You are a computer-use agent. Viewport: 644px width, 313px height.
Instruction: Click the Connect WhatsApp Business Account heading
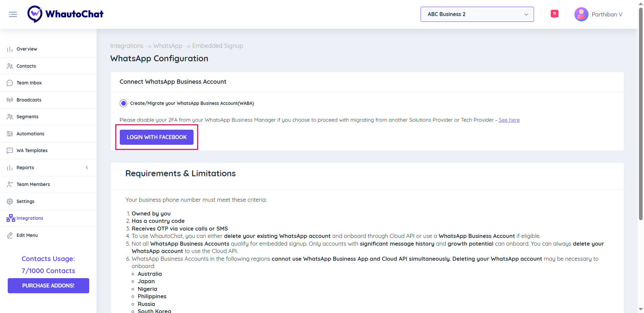pyautogui.click(x=173, y=82)
